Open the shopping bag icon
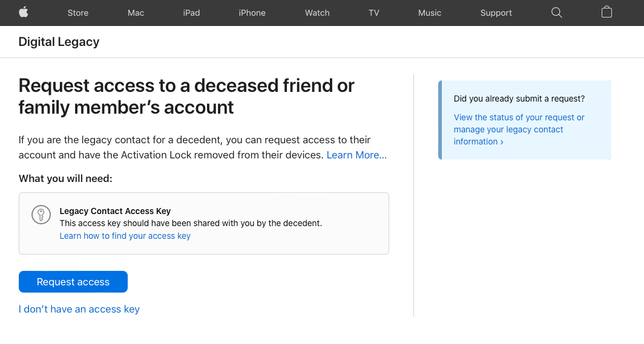Viewport: 644px width, 344px height. point(606,13)
